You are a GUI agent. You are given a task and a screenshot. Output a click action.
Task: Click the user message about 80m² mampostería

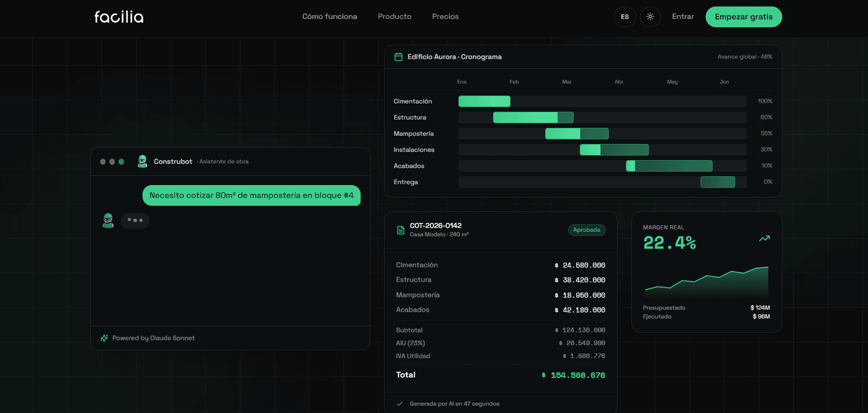tap(251, 196)
